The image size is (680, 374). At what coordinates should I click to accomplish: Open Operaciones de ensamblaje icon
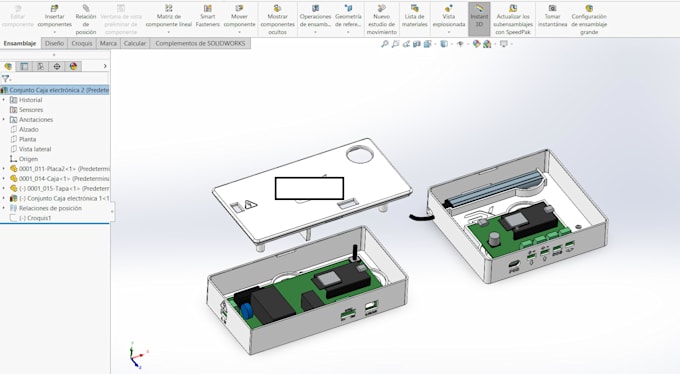315,8
